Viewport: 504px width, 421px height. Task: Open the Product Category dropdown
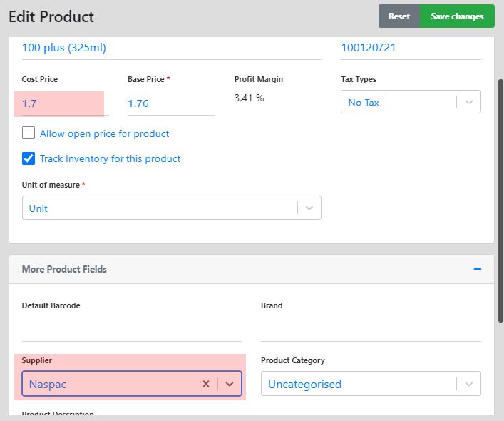(371, 384)
